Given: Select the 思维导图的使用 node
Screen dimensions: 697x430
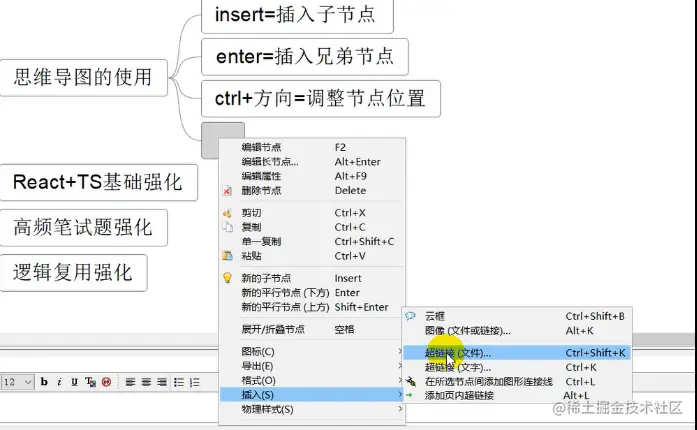Looking at the screenshot, I should click(x=83, y=77).
